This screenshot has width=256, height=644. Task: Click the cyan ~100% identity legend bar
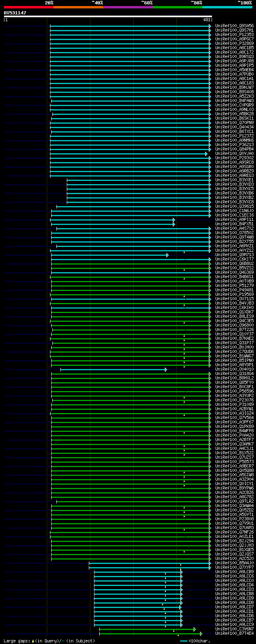click(227, 7)
